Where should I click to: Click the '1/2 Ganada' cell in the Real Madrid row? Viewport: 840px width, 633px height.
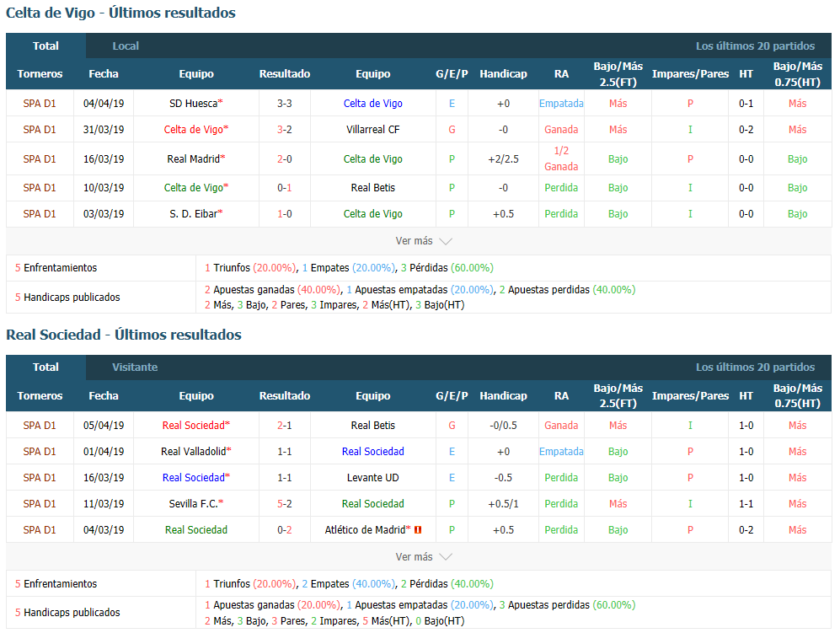pyautogui.click(x=561, y=159)
